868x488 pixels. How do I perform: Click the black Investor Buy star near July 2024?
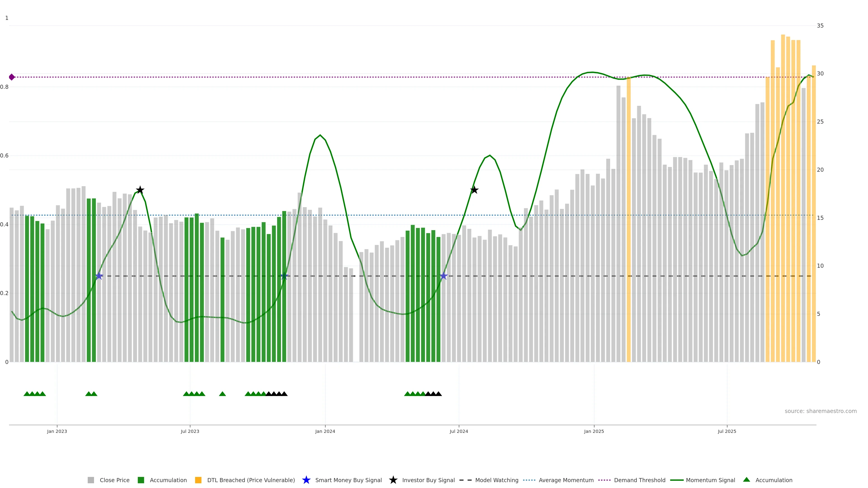point(474,190)
